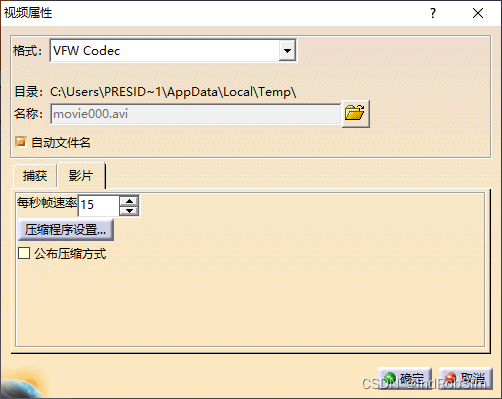
Task: Toggle the 自动文件名 checkbox
Action: [x=21, y=142]
